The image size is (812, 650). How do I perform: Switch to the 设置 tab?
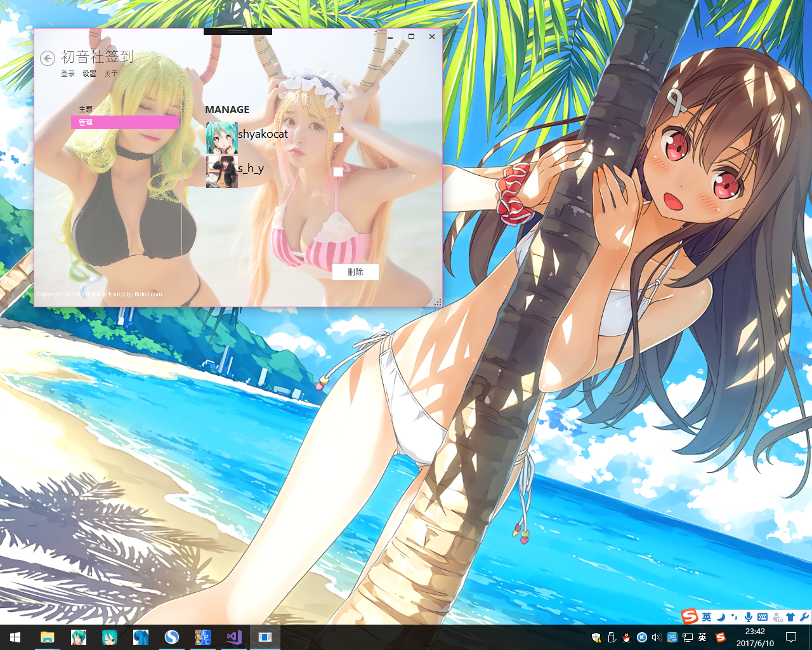click(89, 74)
